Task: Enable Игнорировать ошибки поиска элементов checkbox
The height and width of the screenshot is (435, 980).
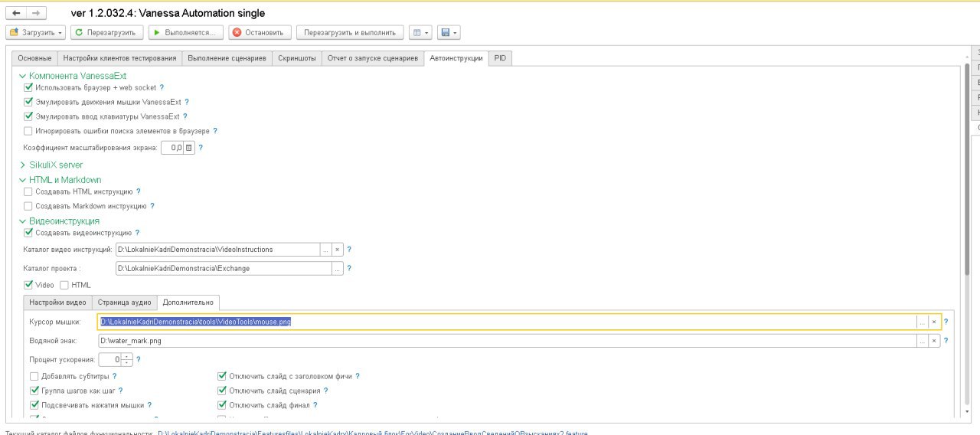Action: click(x=28, y=131)
